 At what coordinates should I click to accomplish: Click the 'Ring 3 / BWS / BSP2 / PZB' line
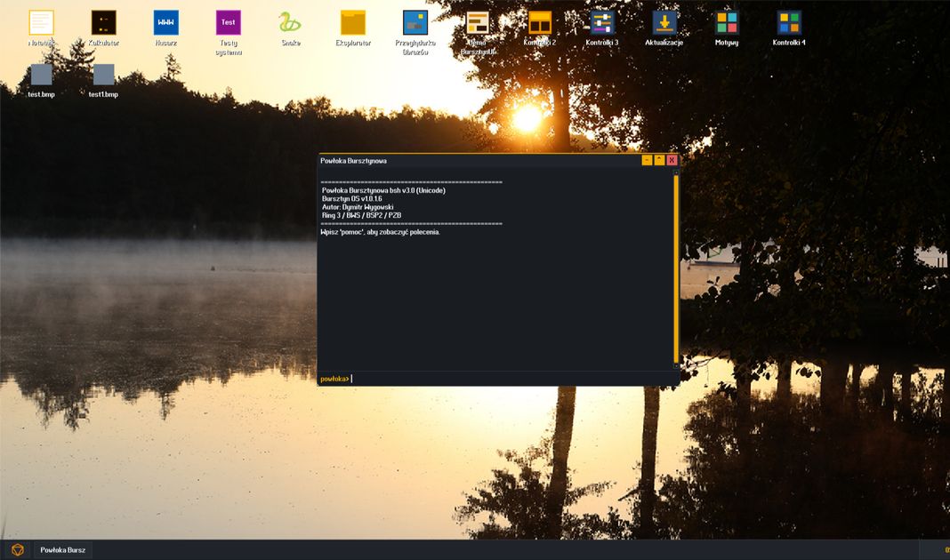point(362,215)
